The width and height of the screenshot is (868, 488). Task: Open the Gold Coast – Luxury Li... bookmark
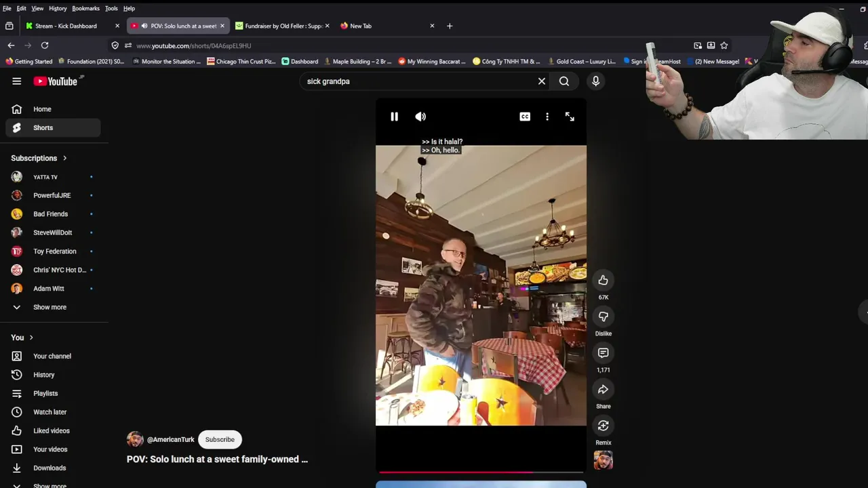582,61
